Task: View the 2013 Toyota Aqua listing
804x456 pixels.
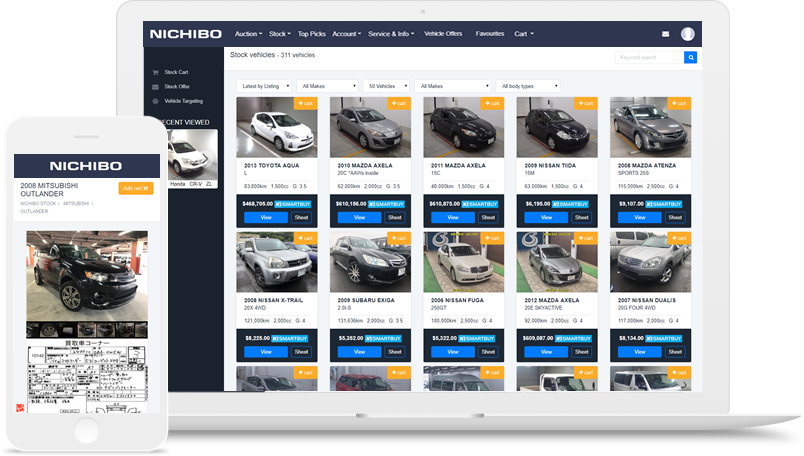Action: [x=266, y=217]
